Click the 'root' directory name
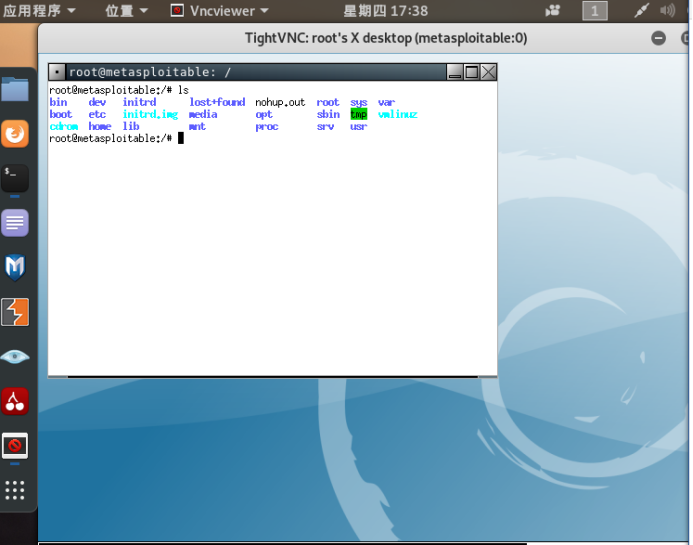The image size is (693, 545). (x=327, y=102)
